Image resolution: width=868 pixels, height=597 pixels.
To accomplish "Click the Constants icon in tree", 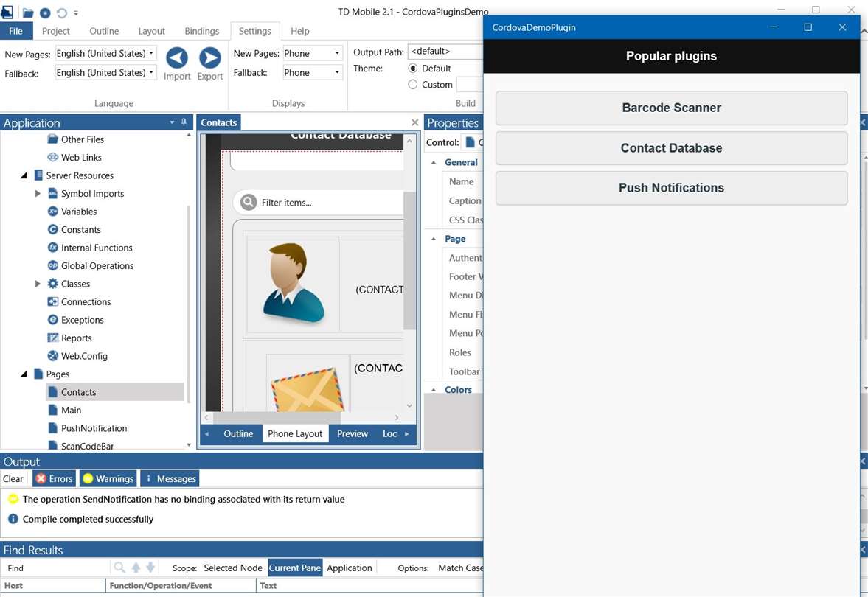I will click(x=52, y=230).
